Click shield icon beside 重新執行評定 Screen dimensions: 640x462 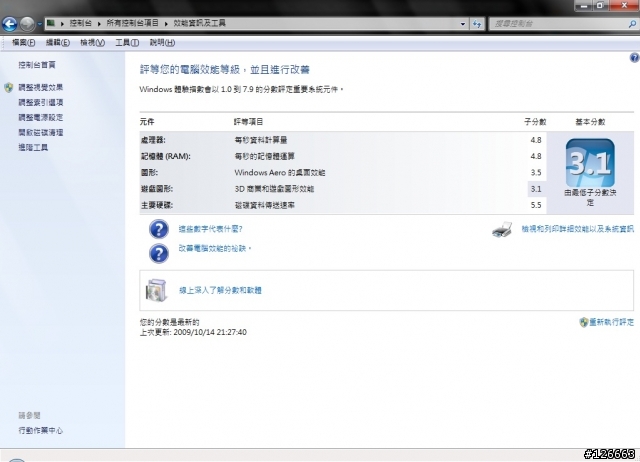pos(584,322)
